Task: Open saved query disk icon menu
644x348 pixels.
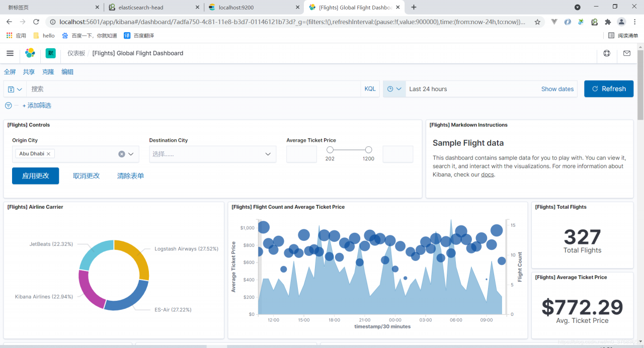Action: click(x=15, y=89)
